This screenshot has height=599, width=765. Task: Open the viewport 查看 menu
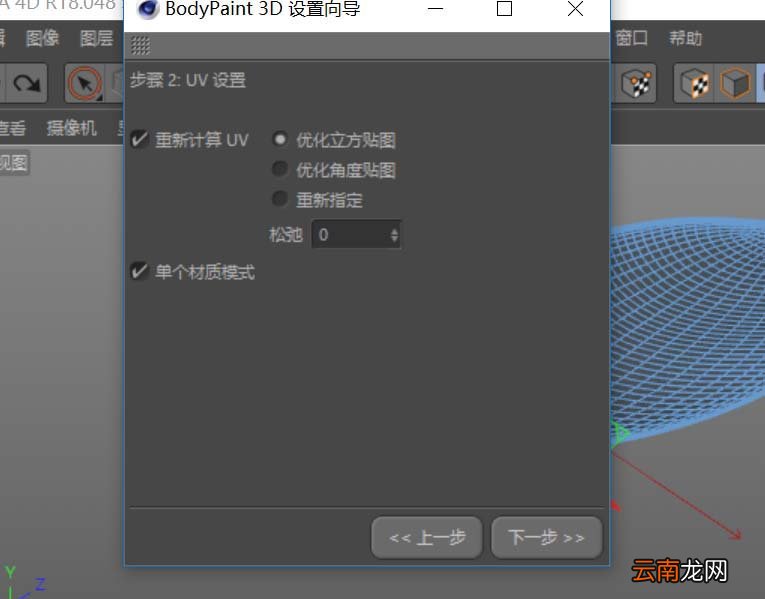[x=12, y=128]
